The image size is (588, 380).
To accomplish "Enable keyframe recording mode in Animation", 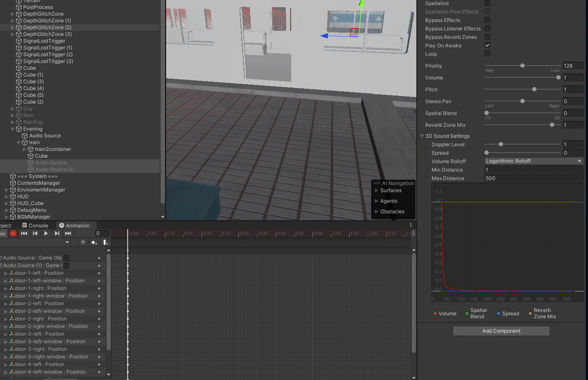I will (13, 233).
